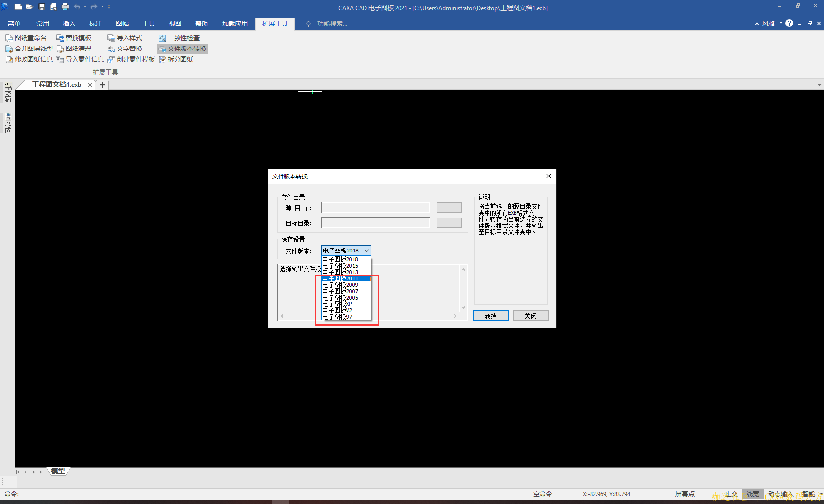Image resolution: width=824 pixels, height=504 pixels.
Task: Choose 电子图板2011 in the version list
Action: coord(346,278)
